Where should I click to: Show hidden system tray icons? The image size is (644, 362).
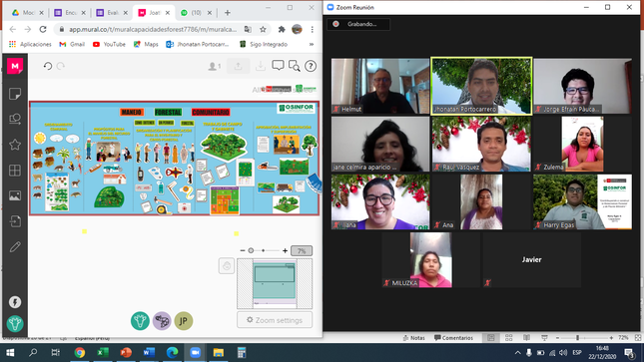(517, 353)
